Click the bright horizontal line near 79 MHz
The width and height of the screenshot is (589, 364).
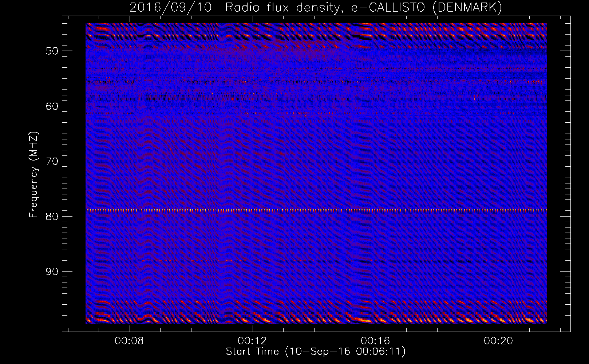[x=316, y=210]
